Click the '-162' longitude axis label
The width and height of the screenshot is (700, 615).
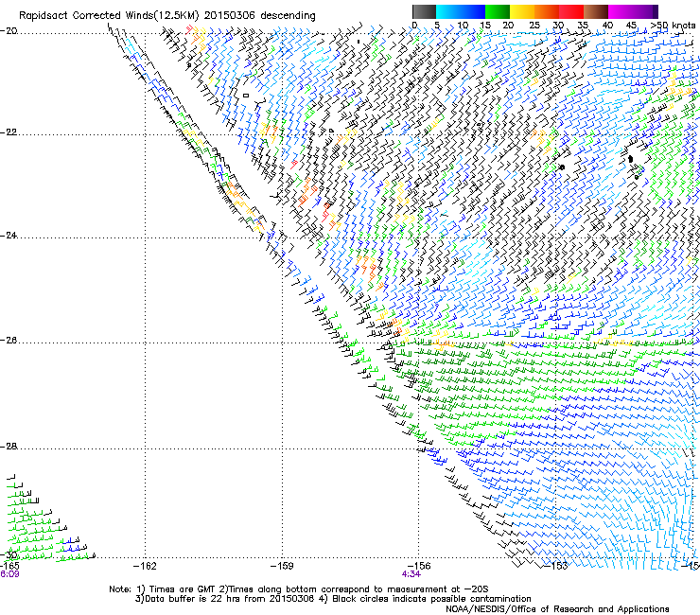click(145, 567)
